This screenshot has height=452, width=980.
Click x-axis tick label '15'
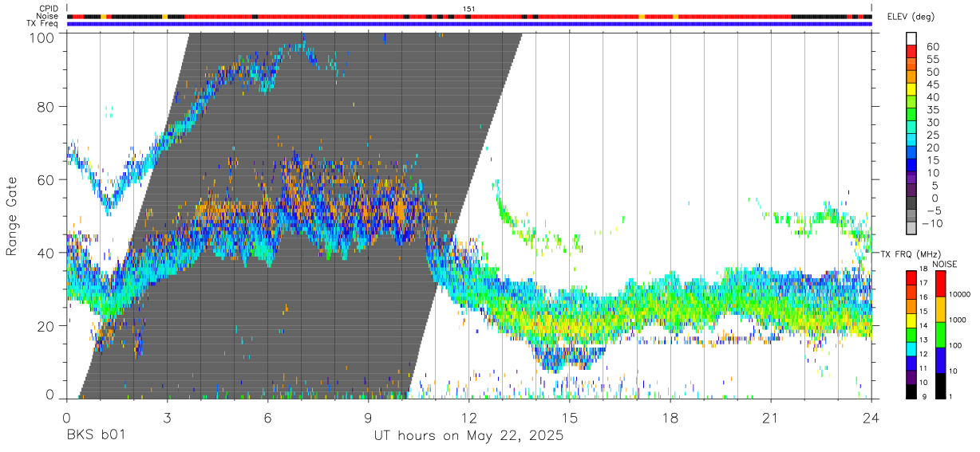[x=570, y=417]
